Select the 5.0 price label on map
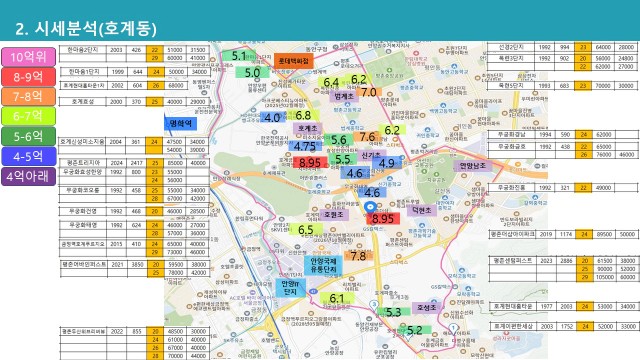This screenshot has width=640, height=360. point(252,73)
